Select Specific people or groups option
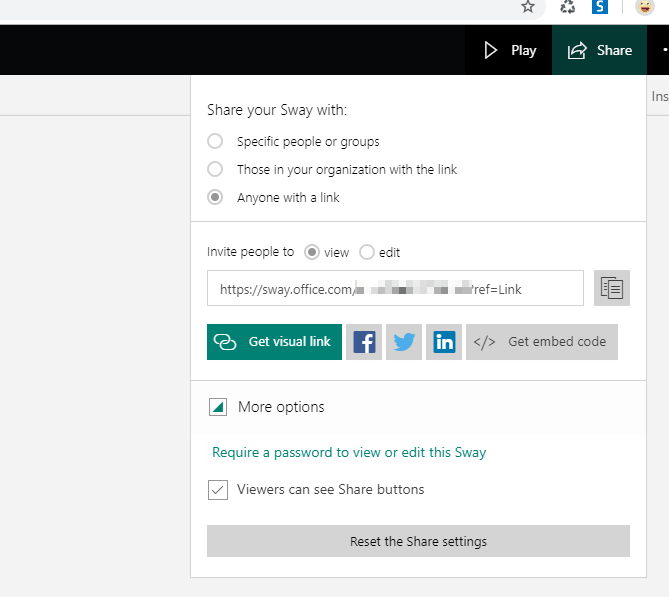This screenshot has width=669, height=597. click(x=215, y=142)
